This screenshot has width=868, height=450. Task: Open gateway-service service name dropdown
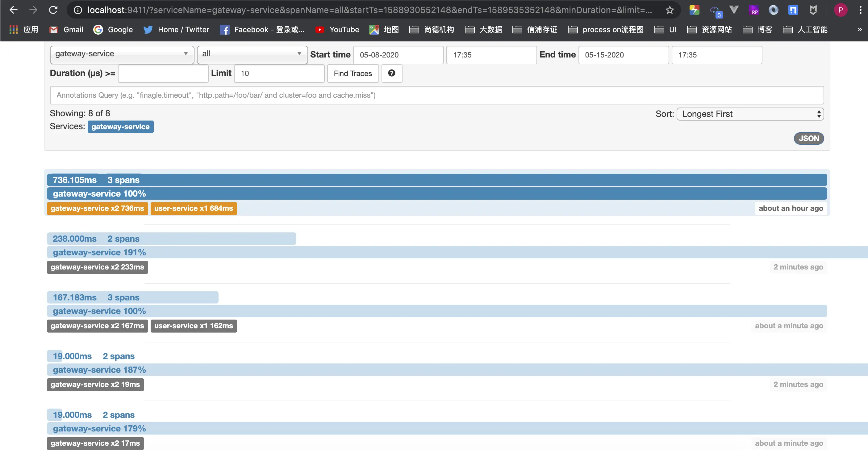pos(122,54)
